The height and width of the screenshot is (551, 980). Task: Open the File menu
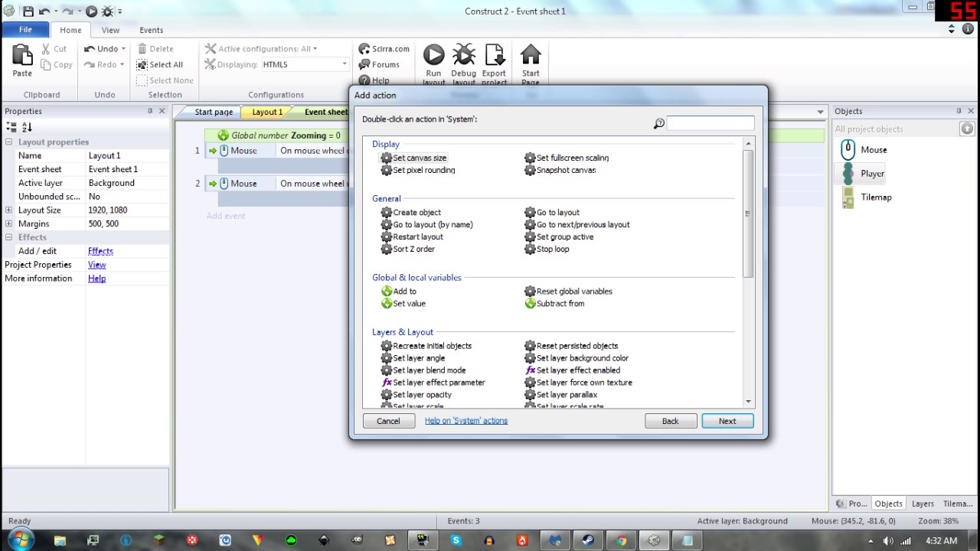[x=25, y=30]
